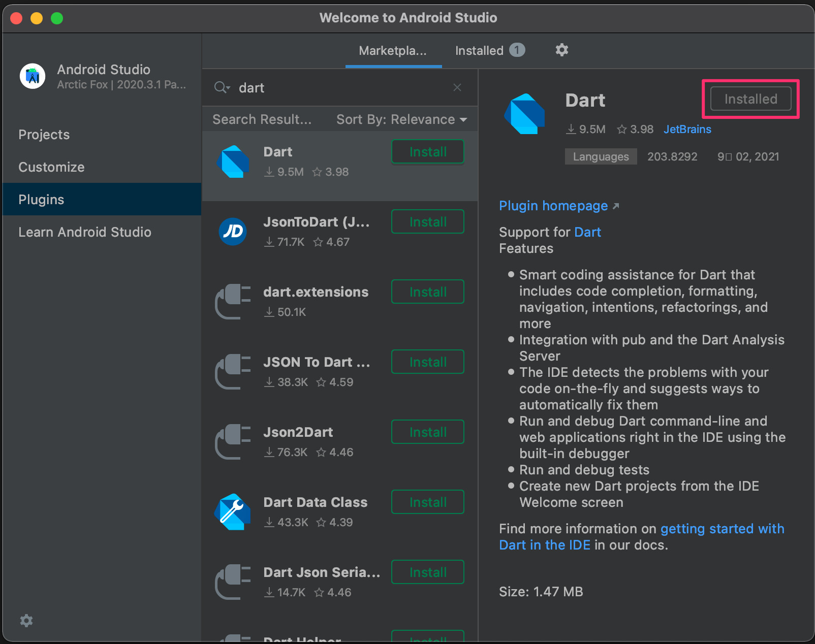Click the Dart Data Class wrench icon
This screenshot has width=815, height=644.
tap(233, 512)
